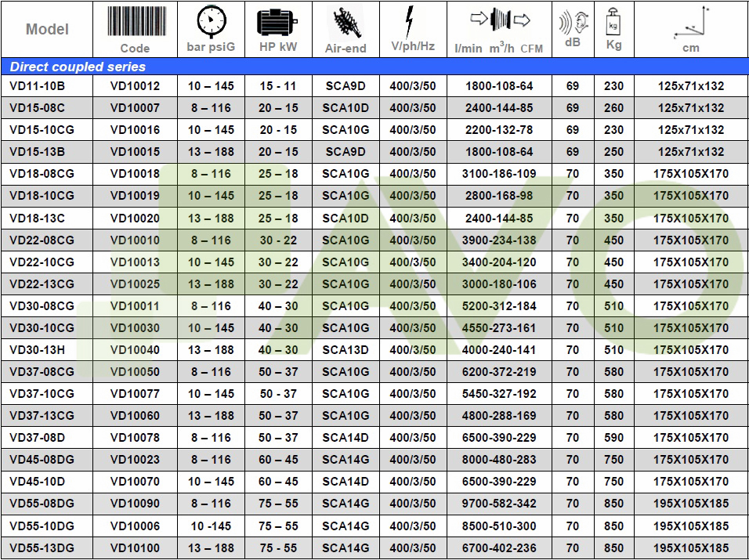Image resolution: width=749 pixels, height=560 pixels.
Task: Select the Model column header
Action: (47, 30)
